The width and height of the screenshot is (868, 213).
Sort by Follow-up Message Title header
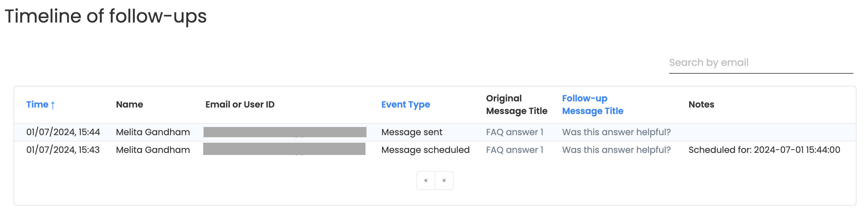593,104
